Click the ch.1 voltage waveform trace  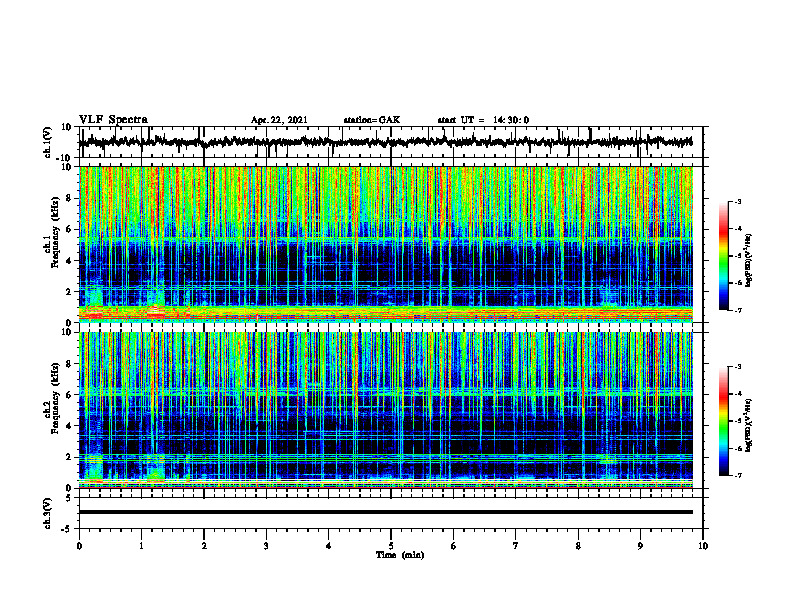pyautogui.click(x=385, y=142)
